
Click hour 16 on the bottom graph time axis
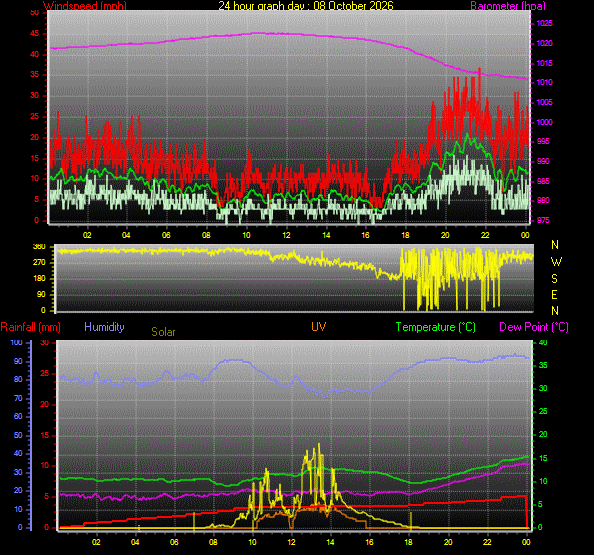[369, 542]
